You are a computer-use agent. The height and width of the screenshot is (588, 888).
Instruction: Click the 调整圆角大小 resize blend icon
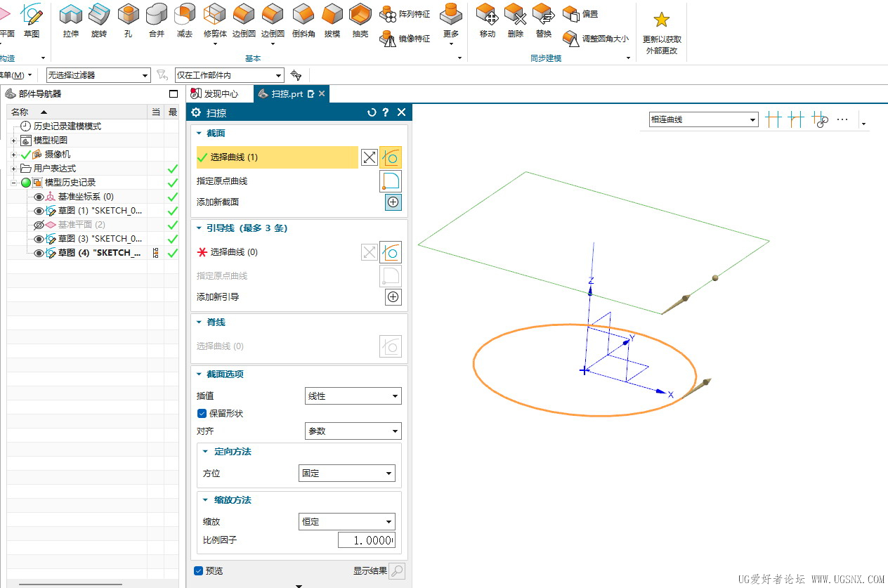pos(570,39)
